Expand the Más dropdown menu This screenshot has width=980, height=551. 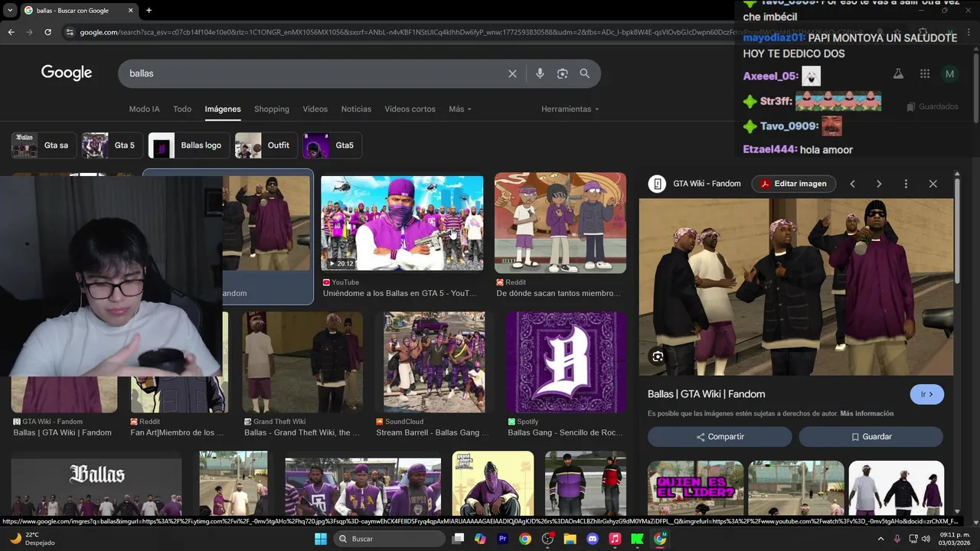[460, 109]
